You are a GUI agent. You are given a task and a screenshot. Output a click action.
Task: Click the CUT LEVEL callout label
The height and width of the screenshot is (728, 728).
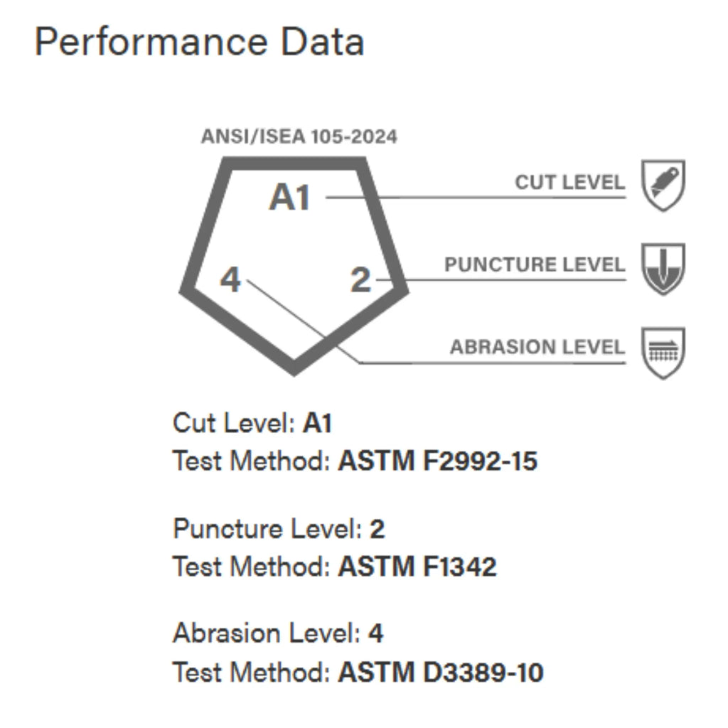click(x=569, y=182)
